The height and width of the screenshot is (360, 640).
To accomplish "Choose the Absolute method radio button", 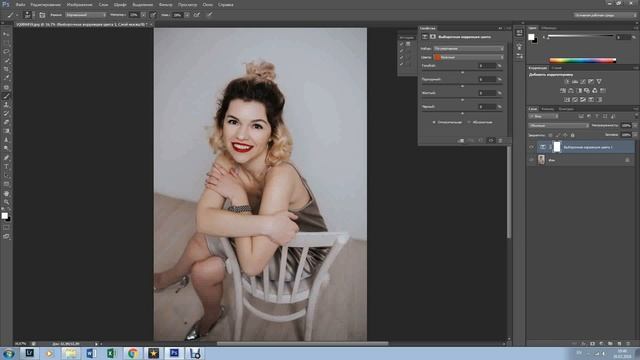I will tap(469, 122).
